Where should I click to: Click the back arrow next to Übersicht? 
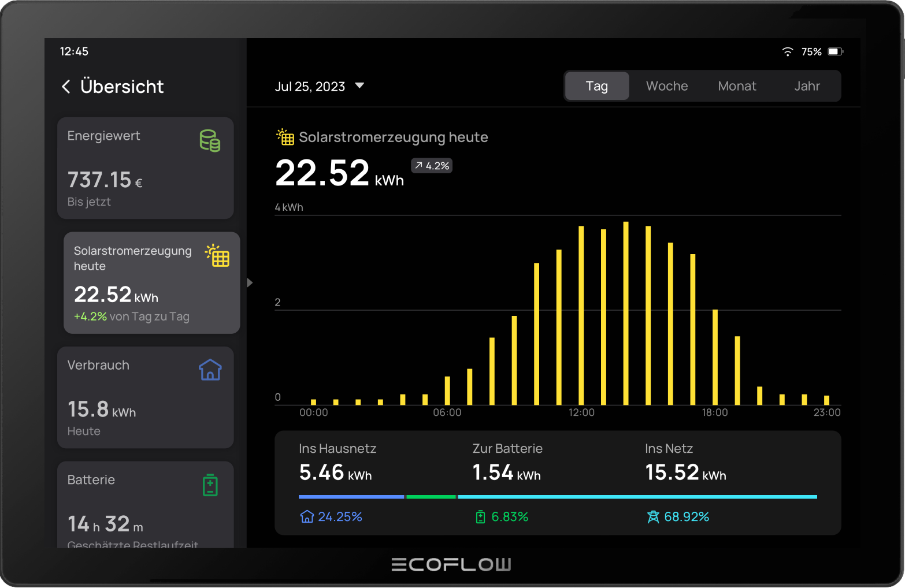coord(66,87)
